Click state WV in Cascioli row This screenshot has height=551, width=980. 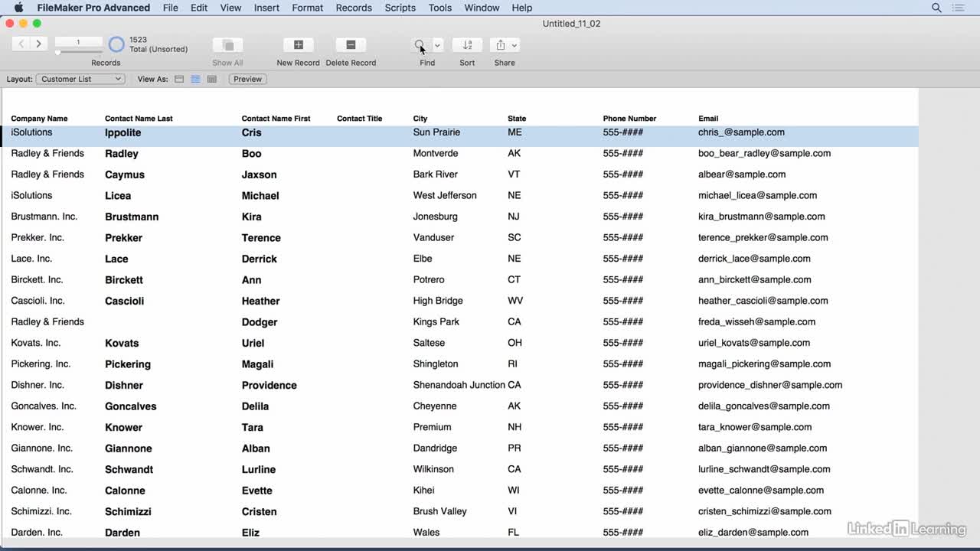[x=515, y=301]
